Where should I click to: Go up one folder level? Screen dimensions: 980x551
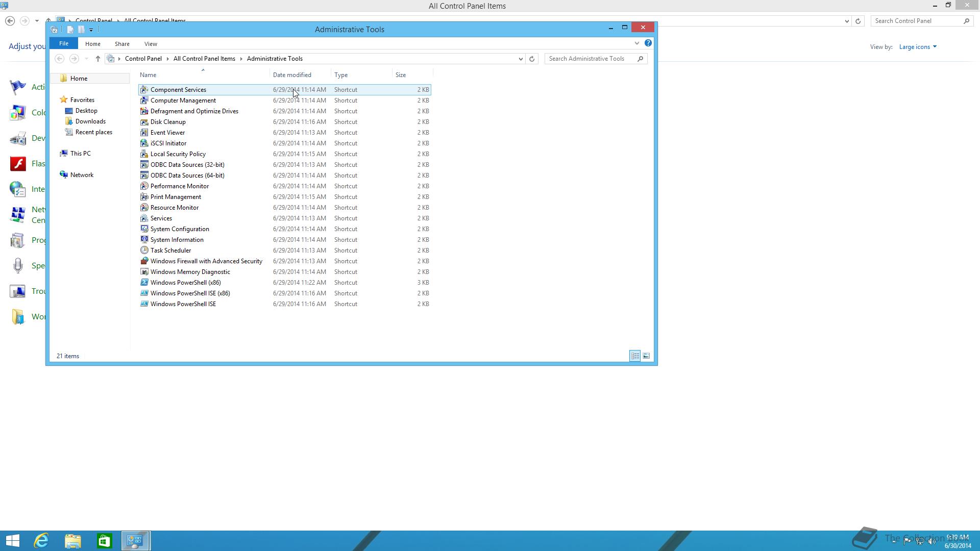click(97, 59)
